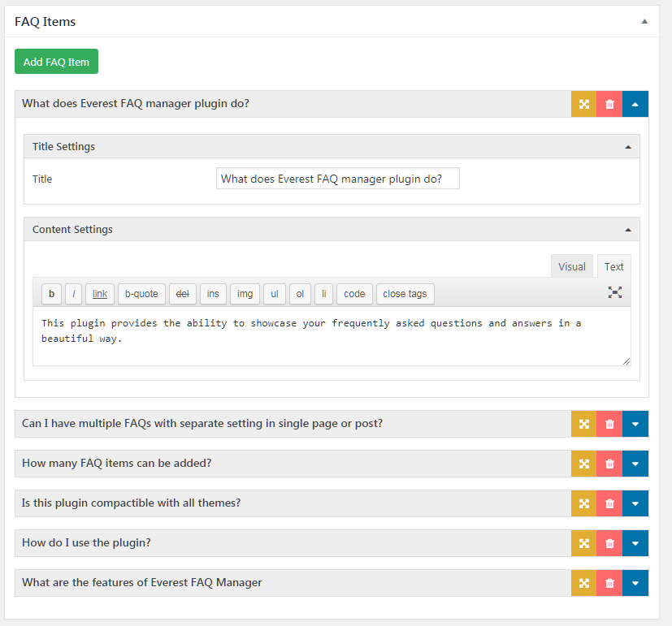Click move icon for 'How do I use the plugin?'
Screen dimensions: 672x626
pyautogui.click(x=583, y=543)
